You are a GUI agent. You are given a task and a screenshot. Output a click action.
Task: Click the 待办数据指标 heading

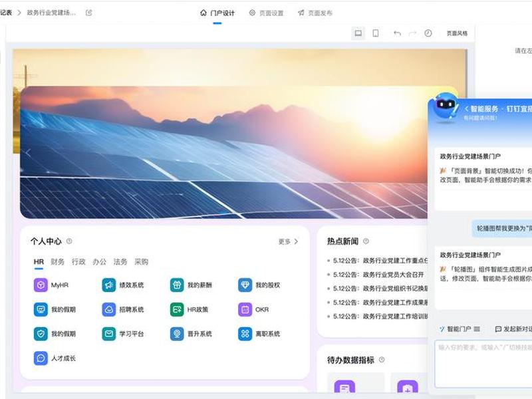click(x=350, y=360)
